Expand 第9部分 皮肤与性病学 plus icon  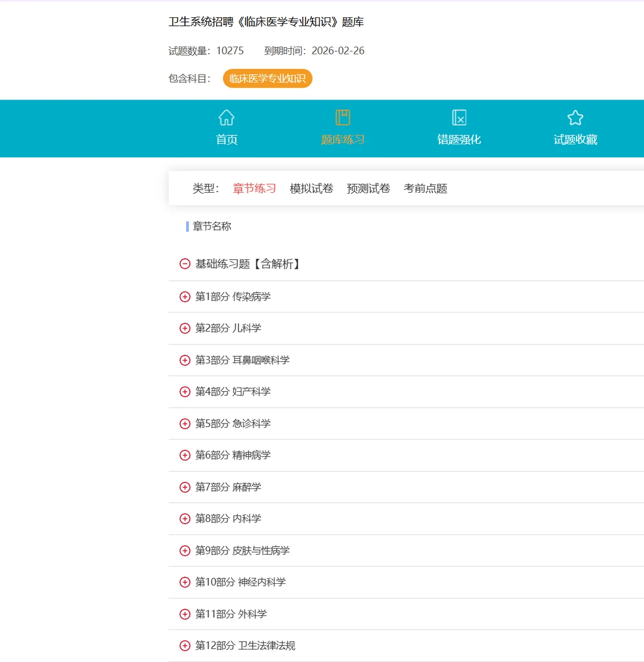click(x=185, y=550)
